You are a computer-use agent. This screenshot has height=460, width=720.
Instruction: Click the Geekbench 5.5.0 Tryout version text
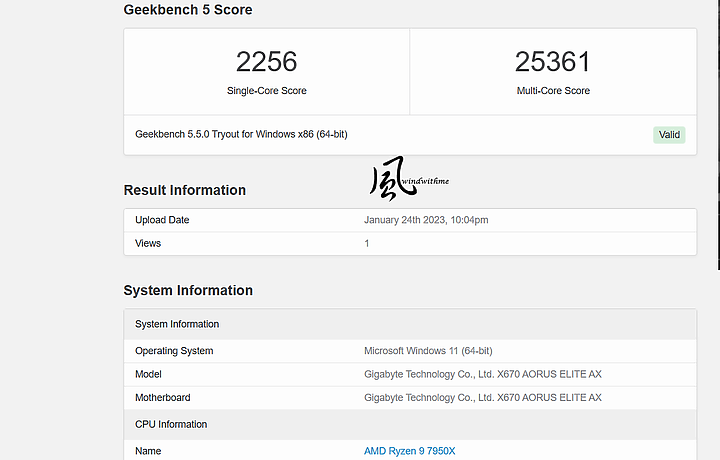point(241,134)
